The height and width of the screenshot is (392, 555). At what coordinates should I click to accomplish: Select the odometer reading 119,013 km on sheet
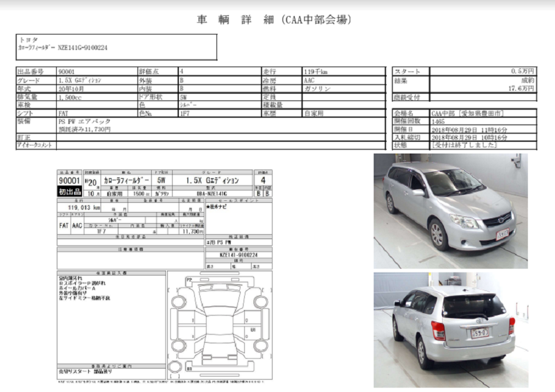(x=84, y=208)
